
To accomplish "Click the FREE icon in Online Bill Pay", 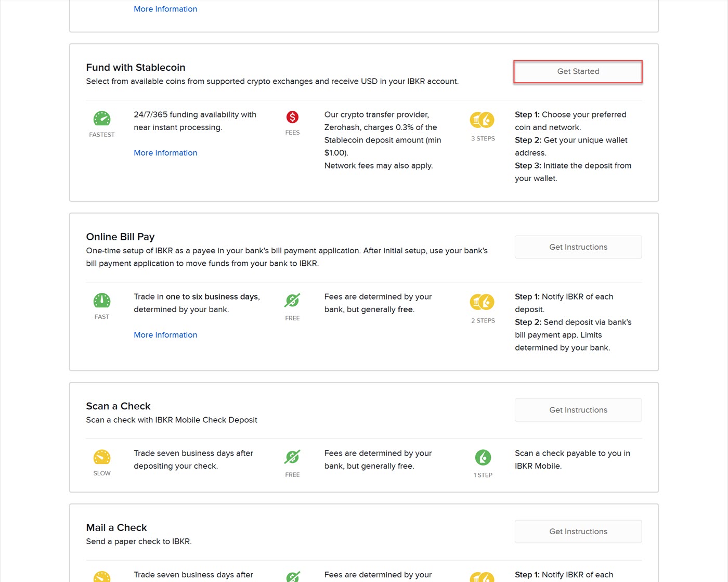I will pos(292,301).
